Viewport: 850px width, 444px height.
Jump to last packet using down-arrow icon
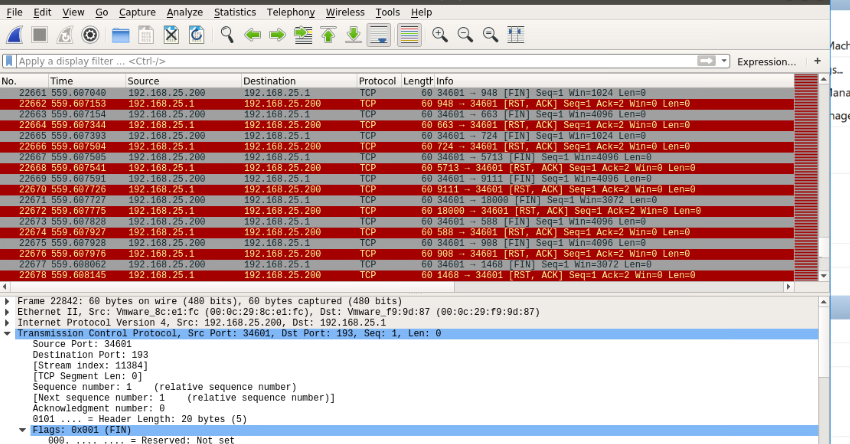[x=353, y=35]
